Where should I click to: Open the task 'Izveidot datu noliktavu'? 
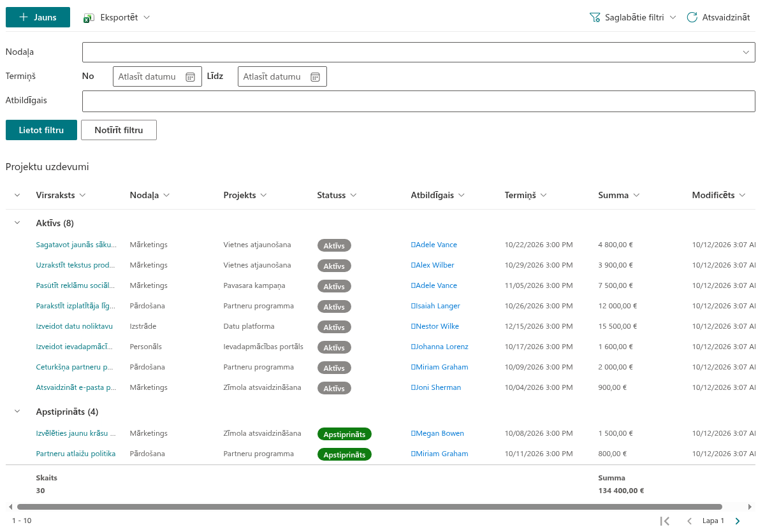tap(75, 326)
